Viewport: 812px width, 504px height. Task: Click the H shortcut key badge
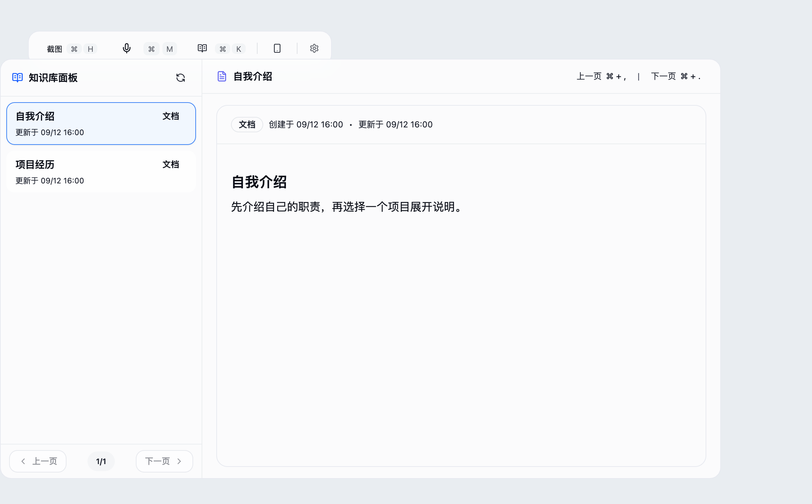(90, 49)
